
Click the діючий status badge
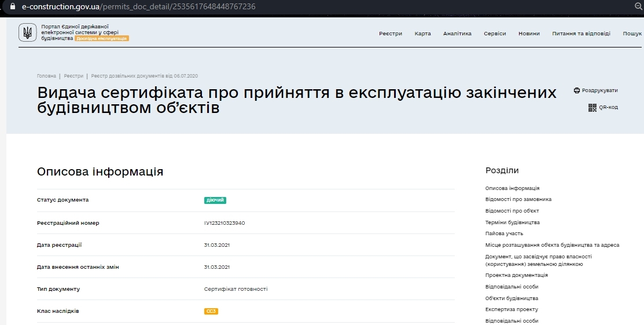pyautogui.click(x=215, y=200)
